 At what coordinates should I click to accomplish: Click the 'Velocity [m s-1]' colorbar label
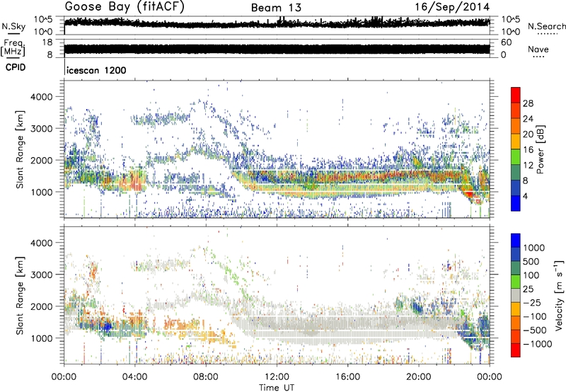560,295
